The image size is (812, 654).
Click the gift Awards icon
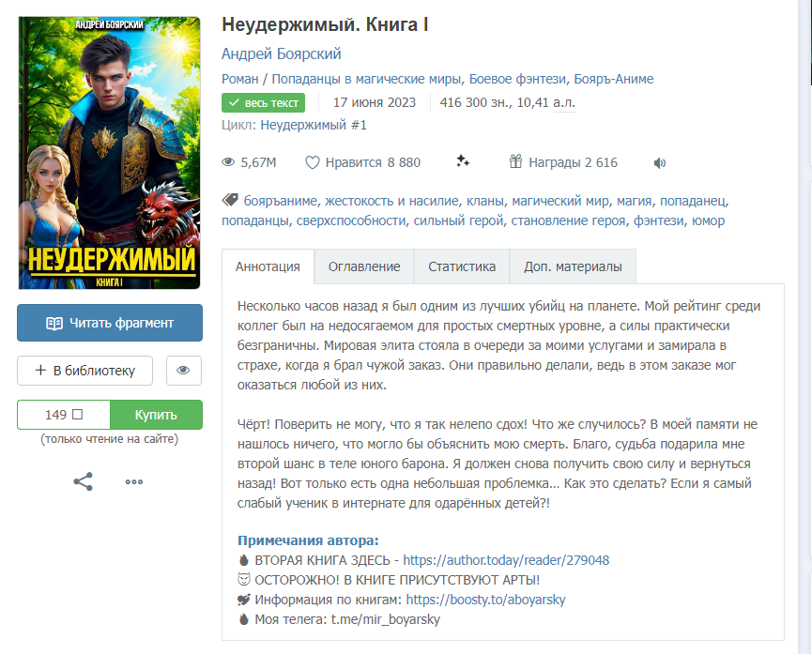515,161
